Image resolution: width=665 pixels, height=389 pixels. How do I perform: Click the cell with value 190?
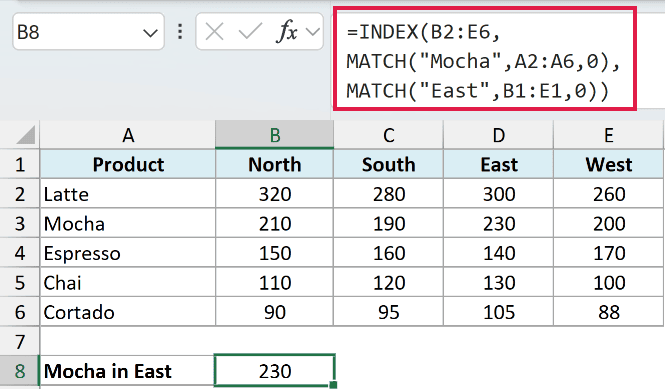click(x=388, y=224)
